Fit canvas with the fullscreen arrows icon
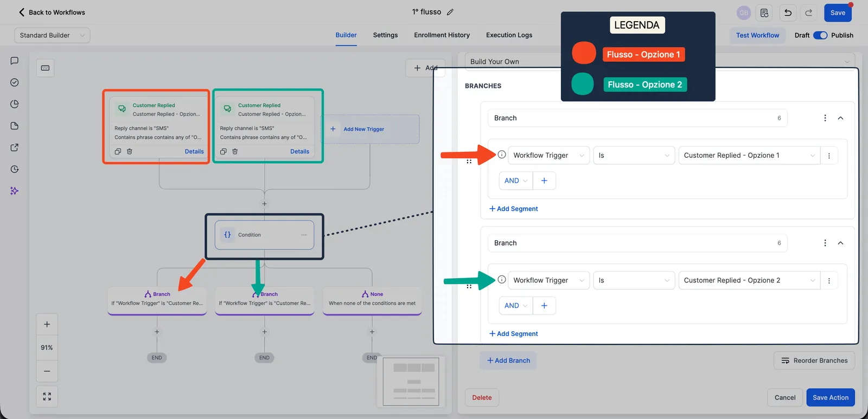This screenshot has width=868, height=419. 47,397
